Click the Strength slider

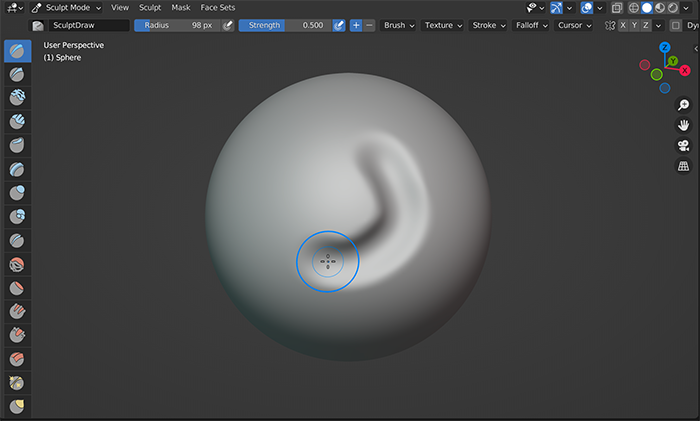click(286, 25)
